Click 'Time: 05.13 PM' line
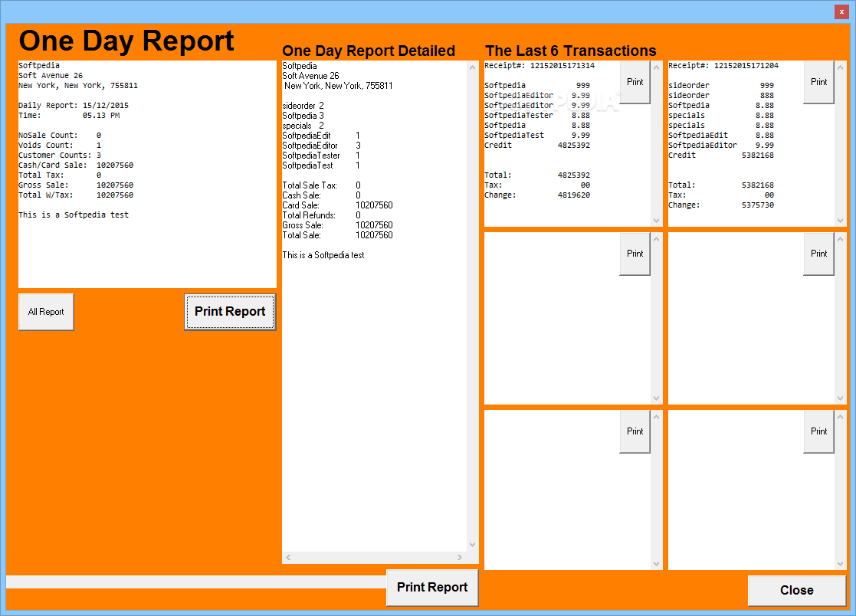The width and height of the screenshot is (856, 616). [69, 115]
